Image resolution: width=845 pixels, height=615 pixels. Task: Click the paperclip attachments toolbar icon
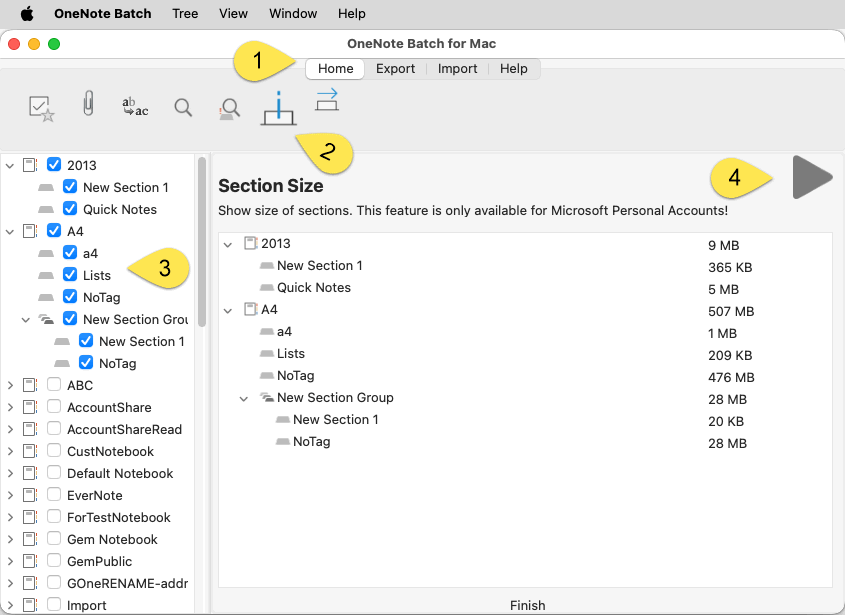pyautogui.click(x=88, y=105)
